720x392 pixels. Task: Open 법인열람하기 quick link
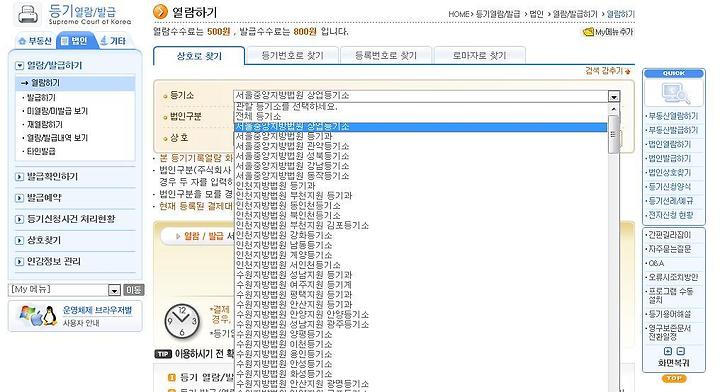coord(669,145)
